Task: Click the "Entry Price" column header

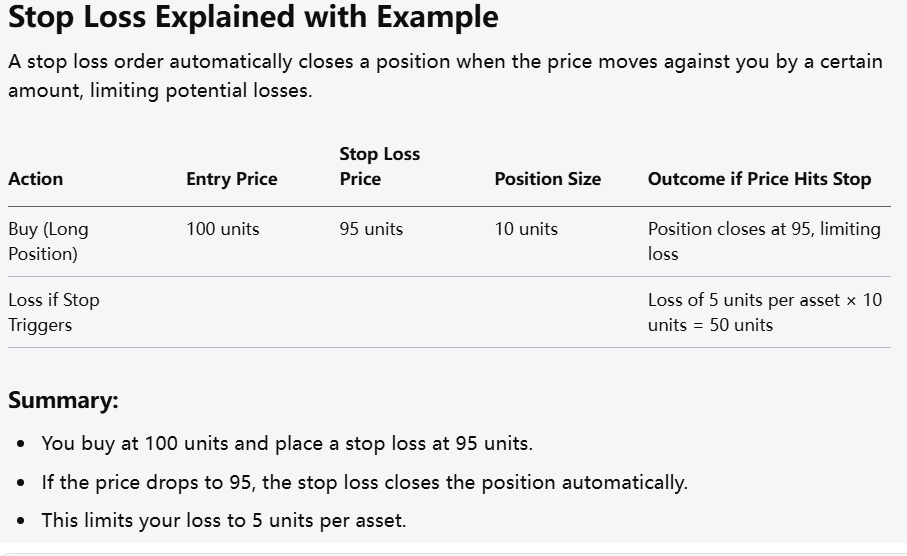Action: point(232,179)
